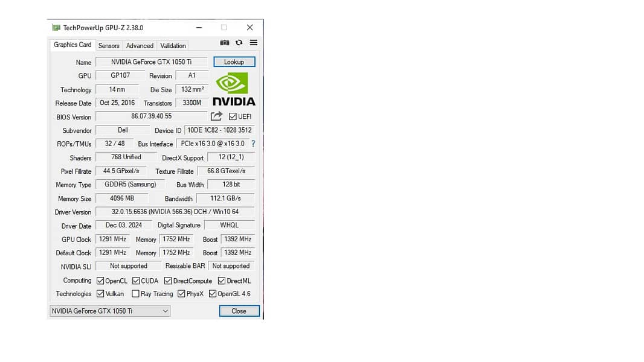The width and height of the screenshot is (644, 362).
Task: Toggle the OpenCL checkbox
Action: pyautogui.click(x=100, y=281)
